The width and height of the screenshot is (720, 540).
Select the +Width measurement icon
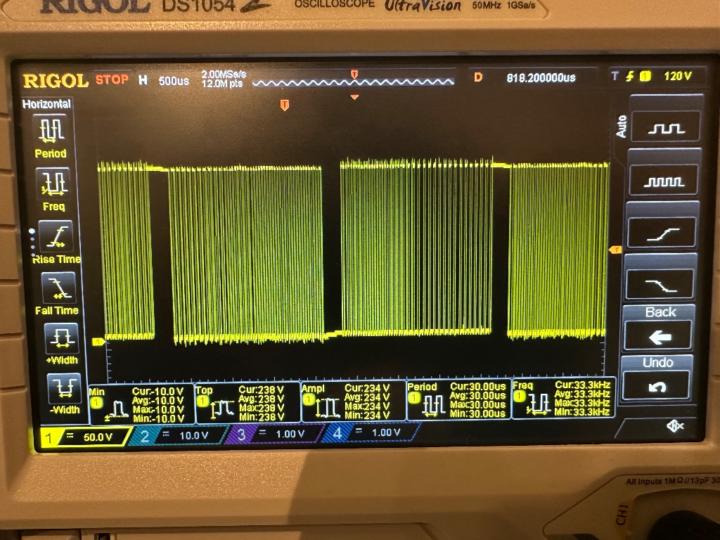62,339
